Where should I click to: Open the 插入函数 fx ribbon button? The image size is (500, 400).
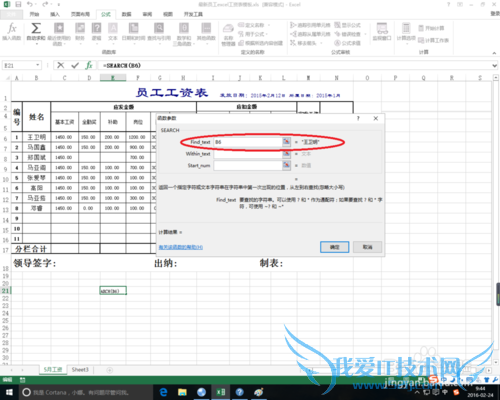pos(12,32)
